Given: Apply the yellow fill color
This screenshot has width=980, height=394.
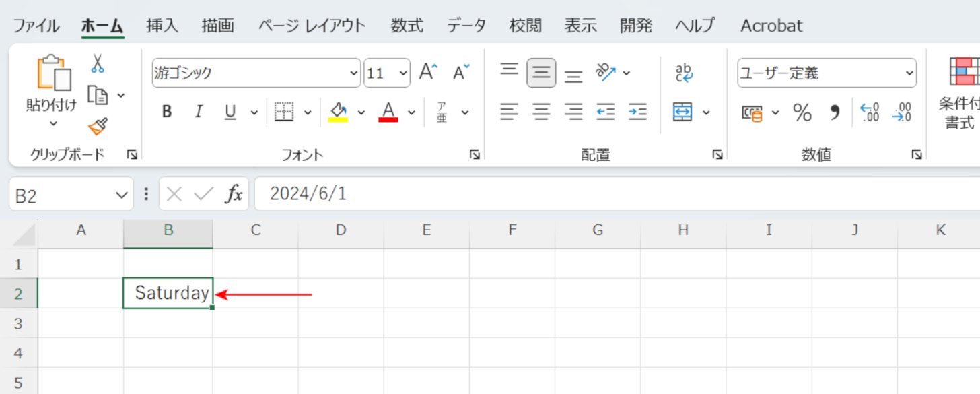Looking at the screenshot, I should coord(338,112).
